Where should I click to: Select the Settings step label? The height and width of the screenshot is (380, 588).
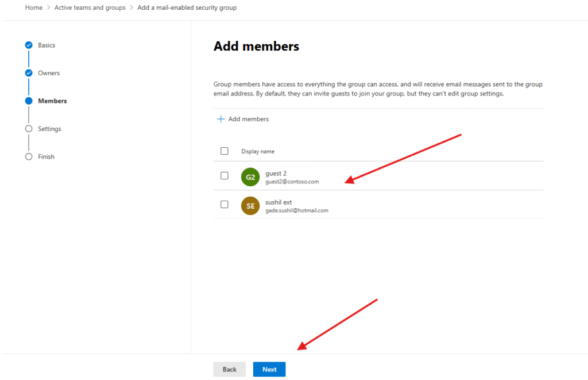(49, 129)
